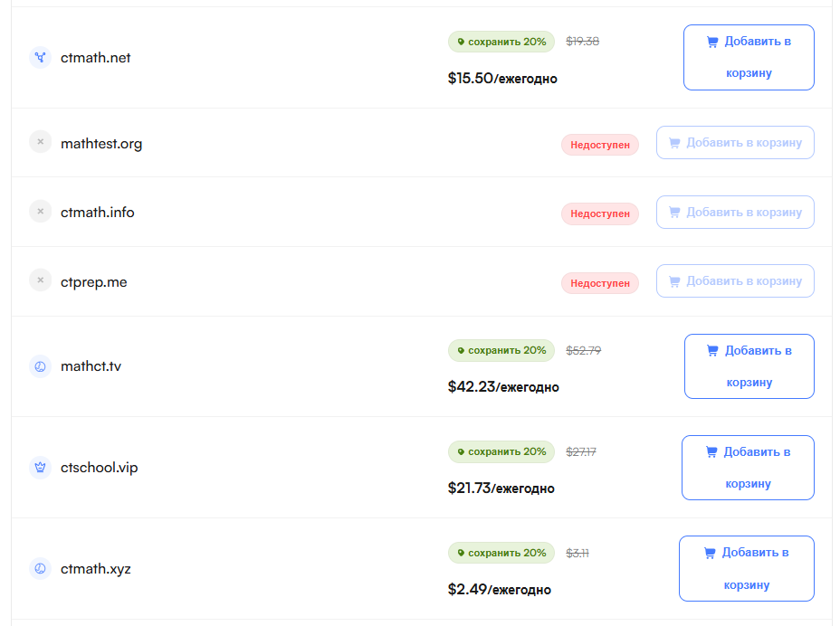The image size is (840, 626).
Task: Click the unavailable X icon beside mathtest.org
Action: (40, 143)
